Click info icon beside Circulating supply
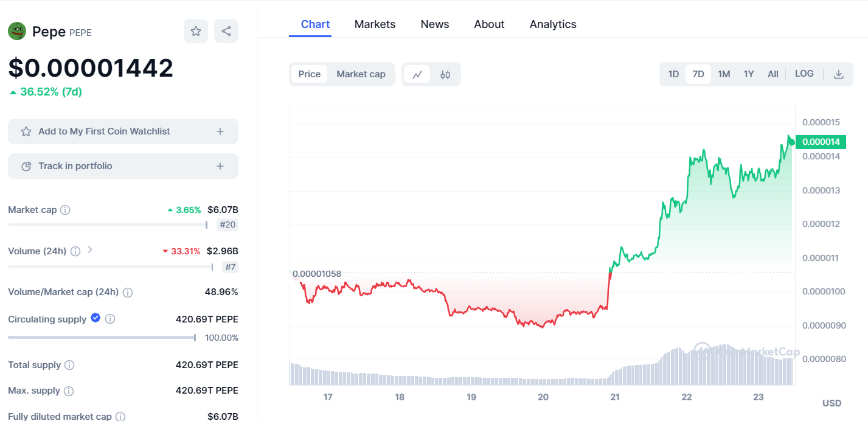The height and width of the screenshot is (421, 868). tap(110, 319)
